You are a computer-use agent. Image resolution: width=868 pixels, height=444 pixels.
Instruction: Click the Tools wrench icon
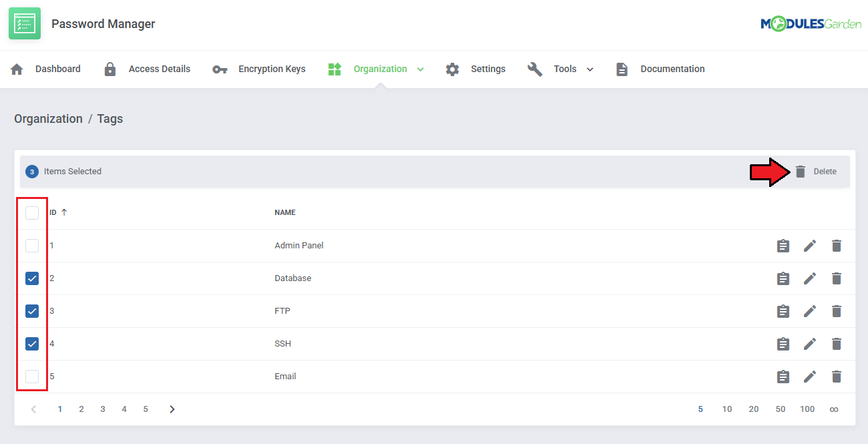coord(535,69)
